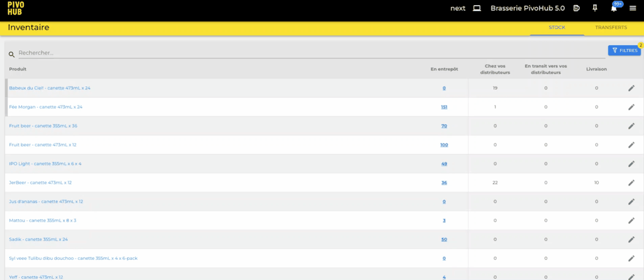
Task: Focus the Rechercher search field
Action: pyautogui.click(x=311, y=53)
